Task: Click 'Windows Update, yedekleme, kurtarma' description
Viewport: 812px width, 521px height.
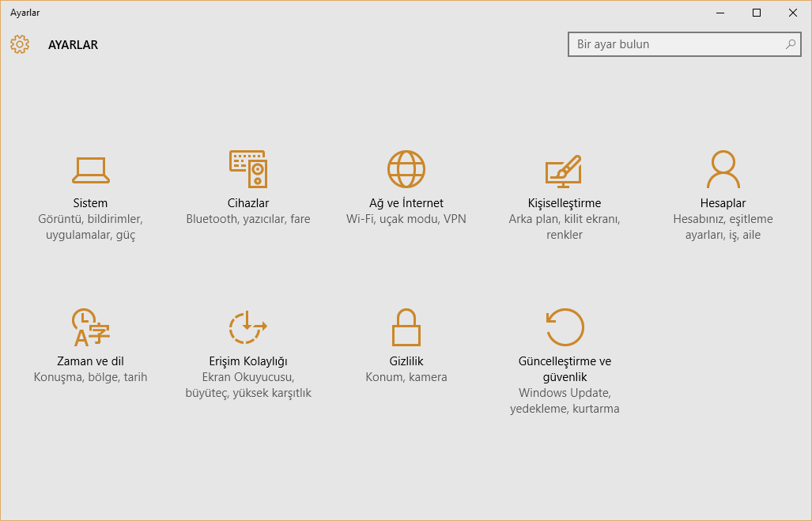Action: click(x=565, y=401)
